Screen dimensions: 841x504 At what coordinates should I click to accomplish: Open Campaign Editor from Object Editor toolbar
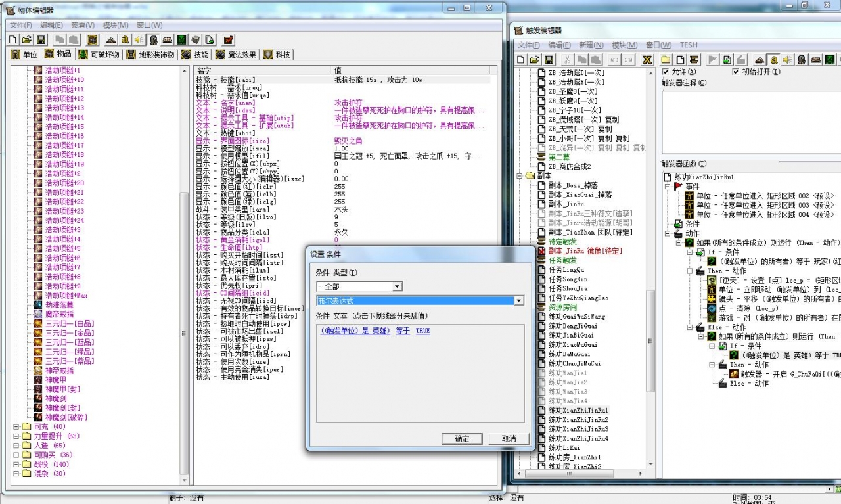coord(168,39)
